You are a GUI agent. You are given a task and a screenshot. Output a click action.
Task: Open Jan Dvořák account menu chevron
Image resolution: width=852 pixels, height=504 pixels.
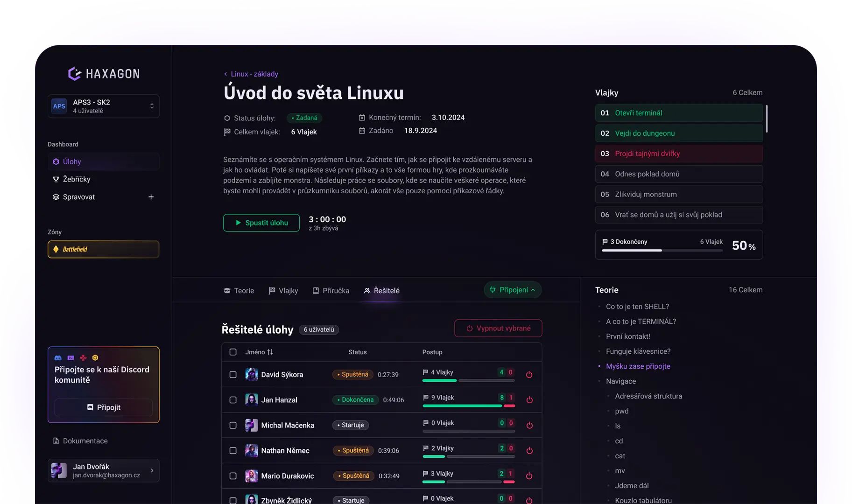coord(152,470)
